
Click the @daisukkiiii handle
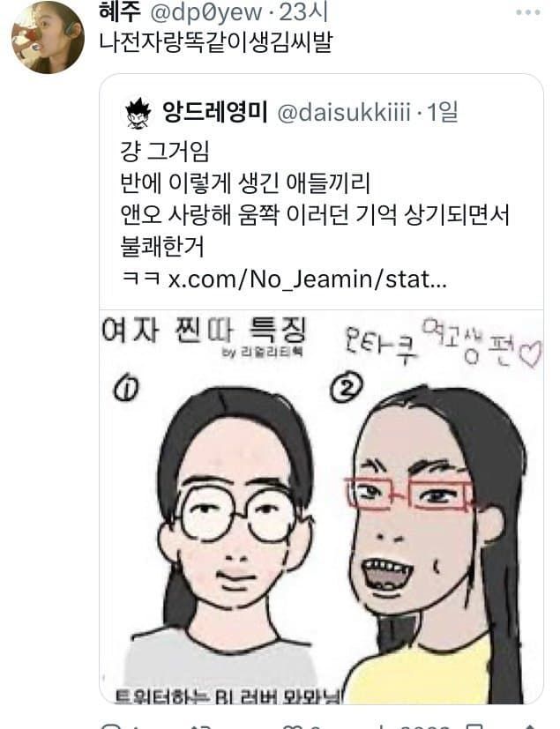coord(344,113)
